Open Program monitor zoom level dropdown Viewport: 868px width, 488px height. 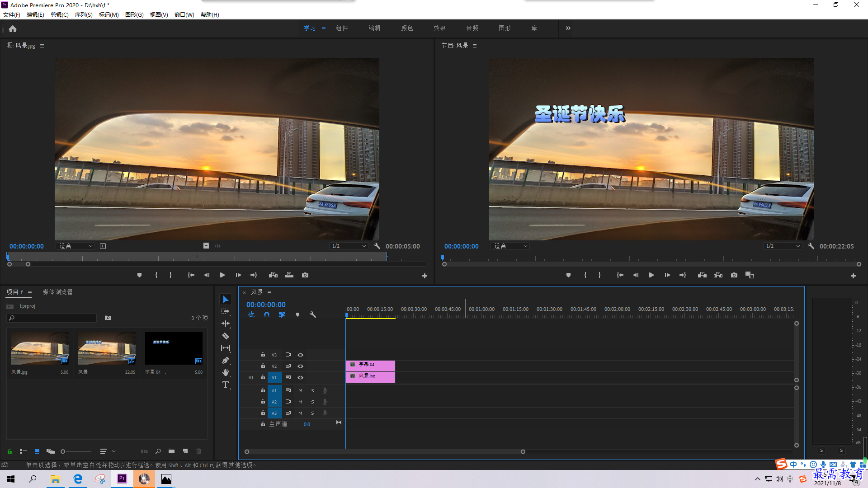point(510,246)
